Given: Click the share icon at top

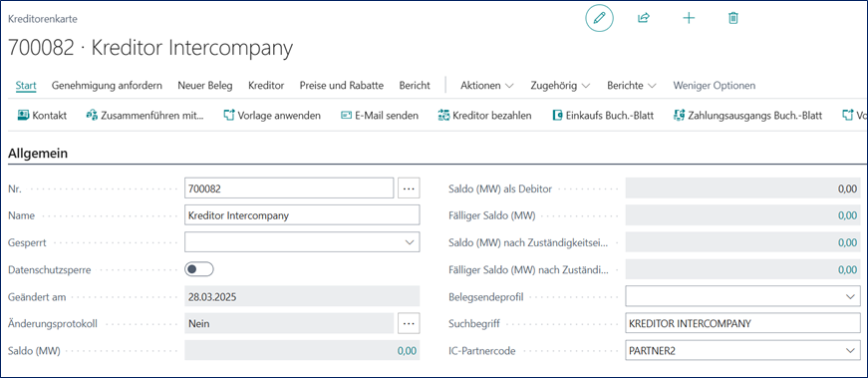Looking at the screenshot, I should [643, 18].
